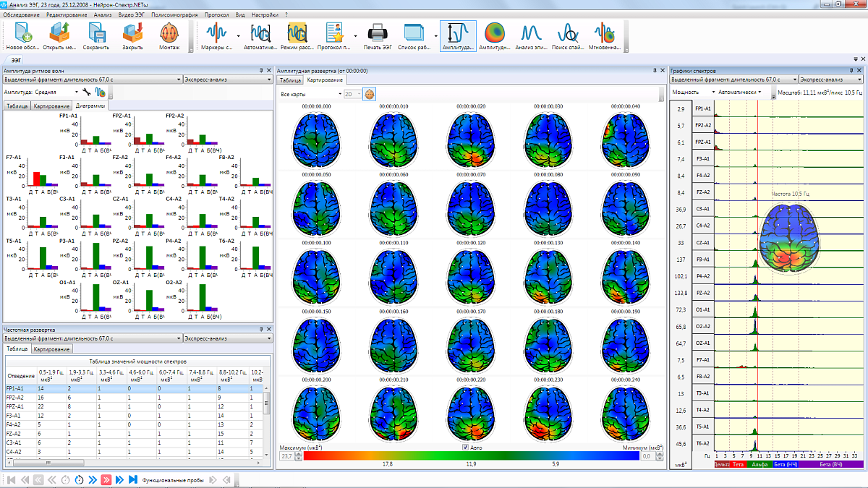Toggle the highlighted red fast-forward button

[x=106, y=480]
